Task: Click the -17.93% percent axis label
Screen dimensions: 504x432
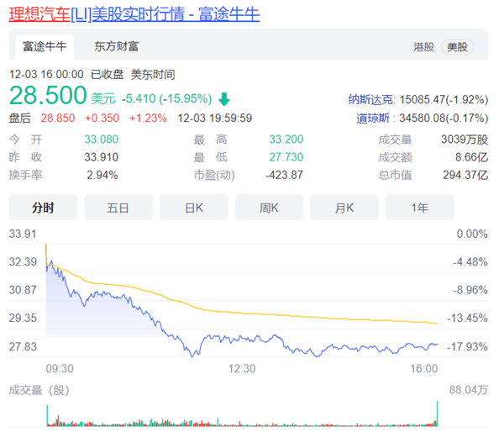Action: (x=467, y=347)
